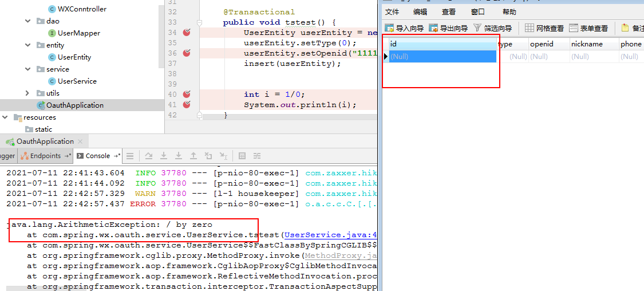Open the Export Wizard (导出向导)

point(448,29)
